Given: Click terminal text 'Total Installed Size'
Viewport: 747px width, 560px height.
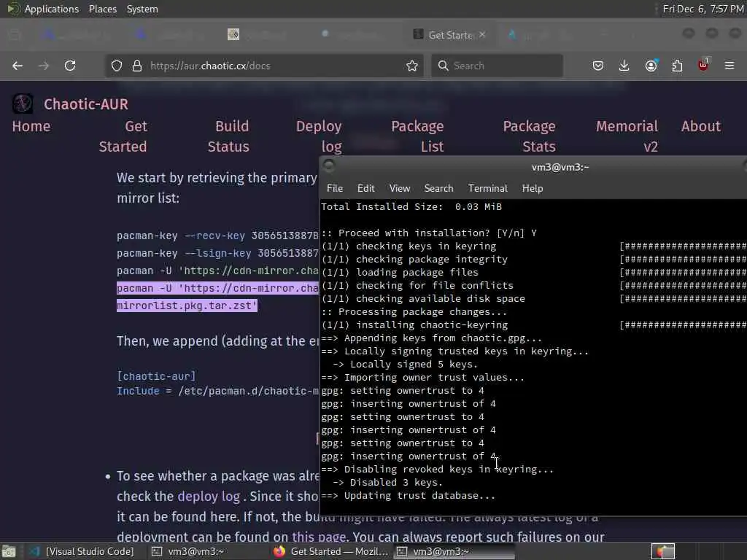Looking at the screenshot, I should point(381,206).
